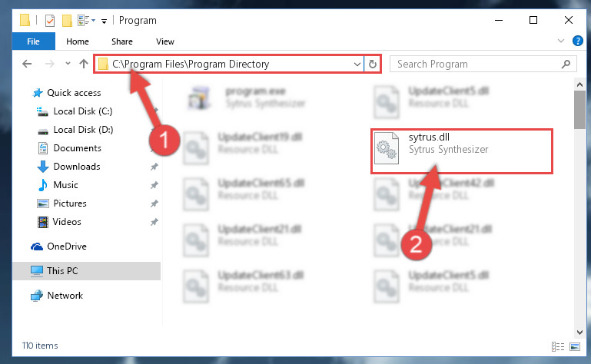Click the search magnifier icon
Screen dimensions: 591x364
point(566,64)
